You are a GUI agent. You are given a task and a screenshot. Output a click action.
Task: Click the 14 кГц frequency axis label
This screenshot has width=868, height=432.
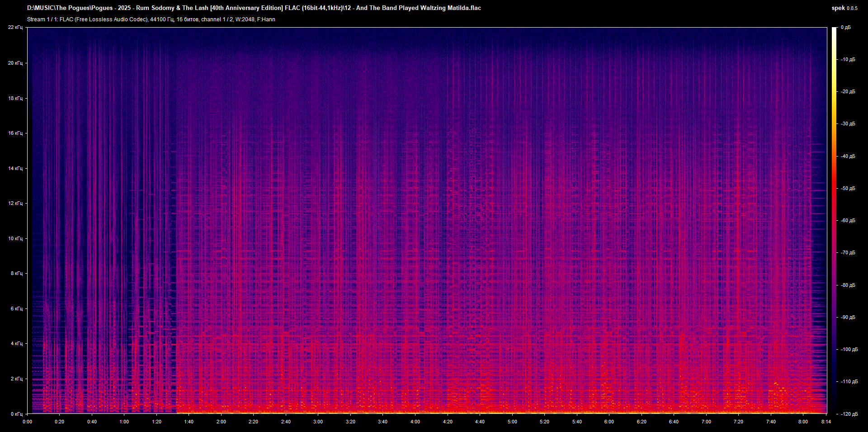click(x=15, y=168)
